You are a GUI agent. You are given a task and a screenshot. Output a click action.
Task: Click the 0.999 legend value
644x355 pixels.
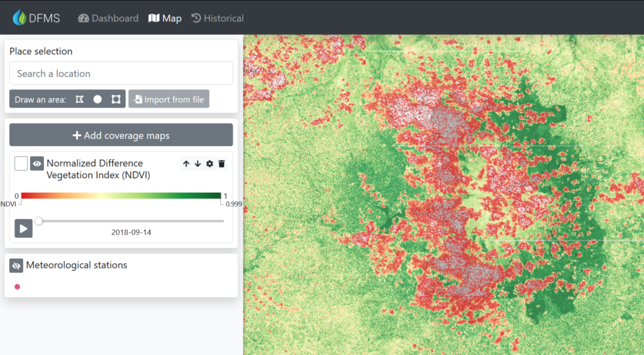point(234,204)
